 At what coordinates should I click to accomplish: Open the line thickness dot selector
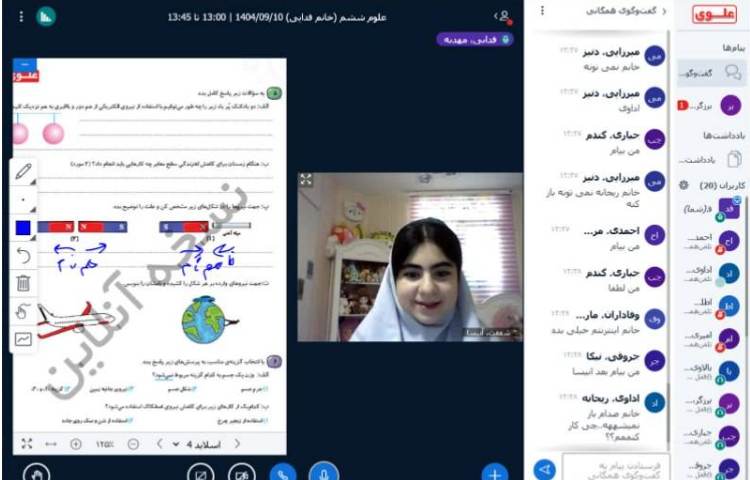pos(23,200)
